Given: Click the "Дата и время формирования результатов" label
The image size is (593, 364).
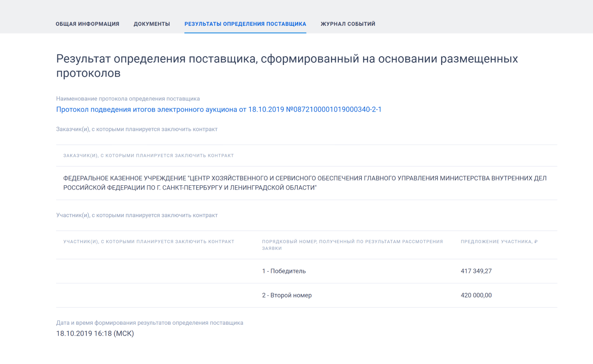Looking at the screenshot, I should tap(150, 323).
